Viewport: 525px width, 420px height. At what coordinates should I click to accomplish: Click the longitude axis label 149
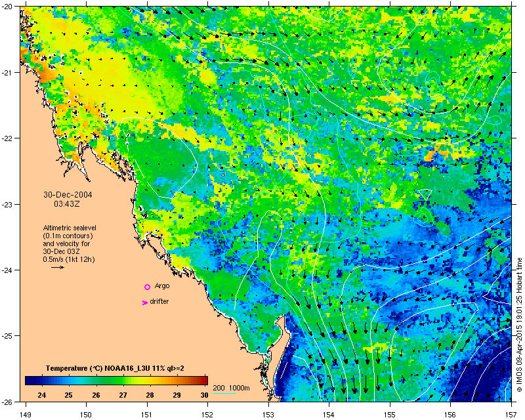[x=26, y=414]
